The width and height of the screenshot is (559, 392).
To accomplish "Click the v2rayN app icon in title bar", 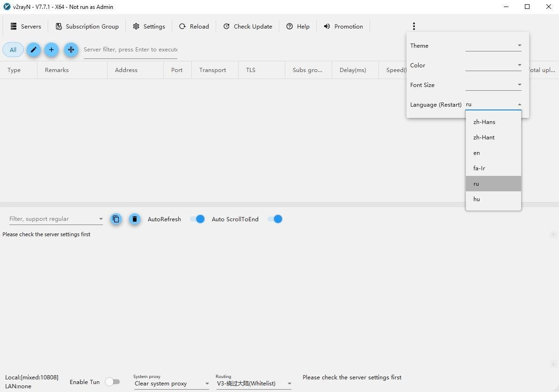I will click(x=7, y=7).
